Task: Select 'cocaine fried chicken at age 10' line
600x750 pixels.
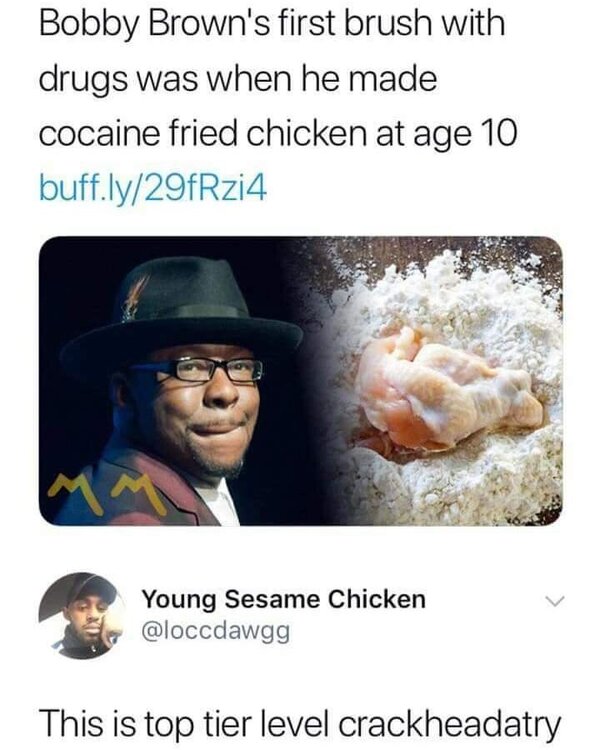Action: (x=278, y=133)
